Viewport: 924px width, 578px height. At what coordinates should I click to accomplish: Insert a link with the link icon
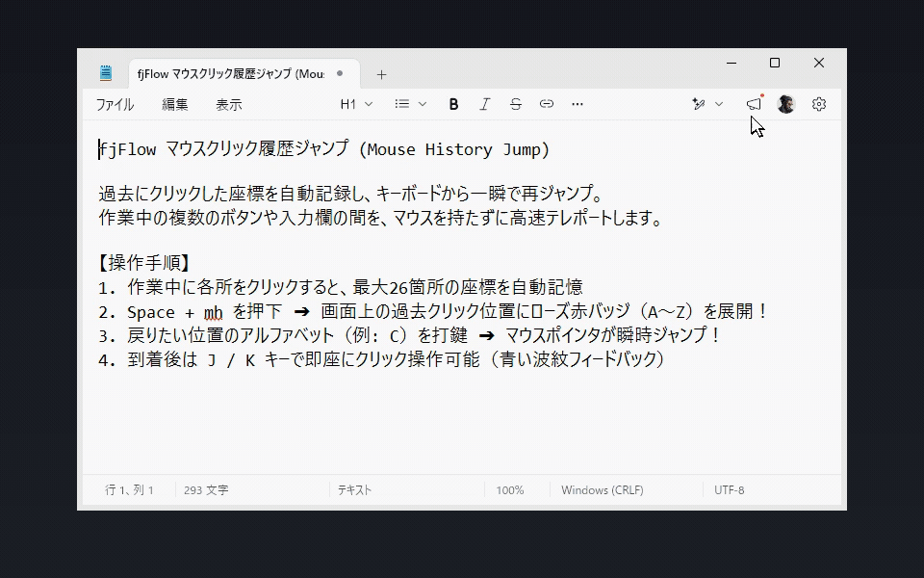tap(547, 104)
